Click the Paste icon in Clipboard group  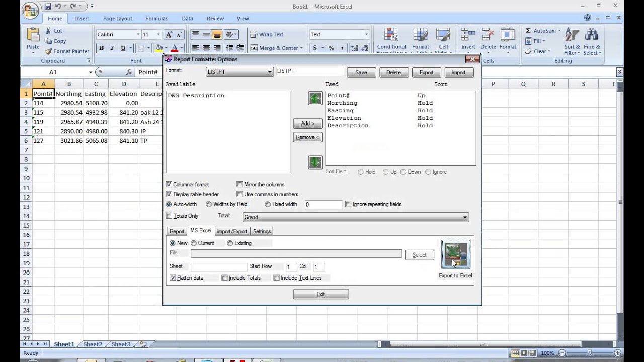coord(33,34)
